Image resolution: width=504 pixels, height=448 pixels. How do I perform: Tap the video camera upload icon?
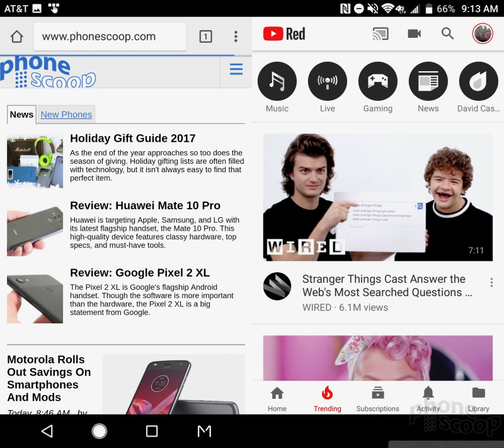pyautogui.click(x=415, y=33)
